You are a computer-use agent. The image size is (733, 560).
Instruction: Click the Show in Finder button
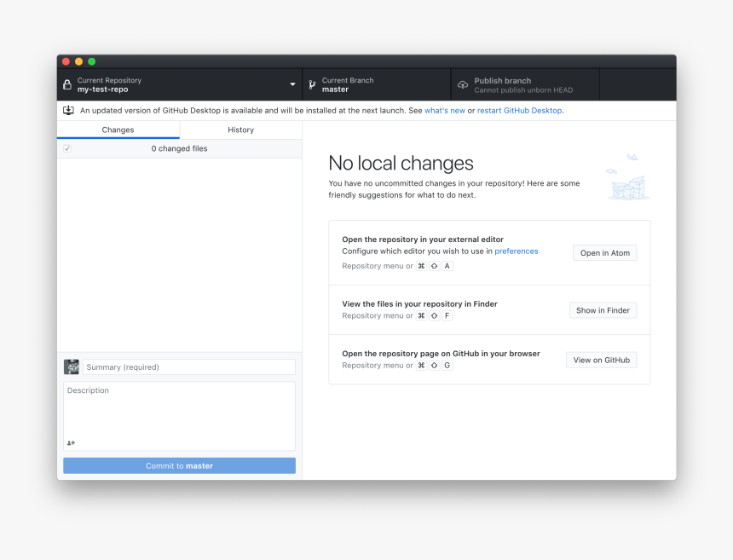click(603, 310)
